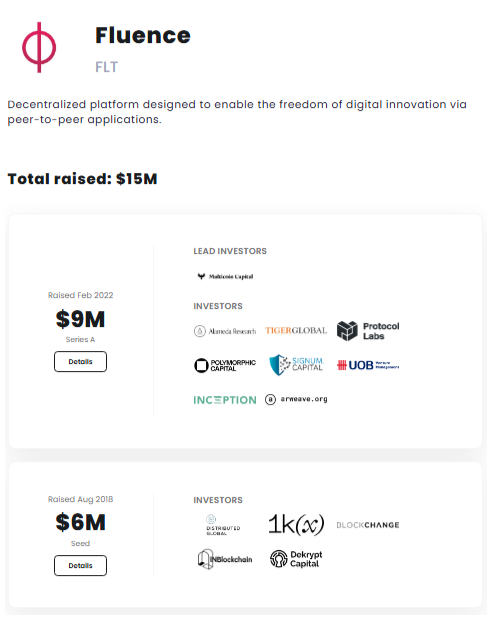Open the Tiger Global investor logo
Viewport: 495px width, 625px height.
pos(296,330)
